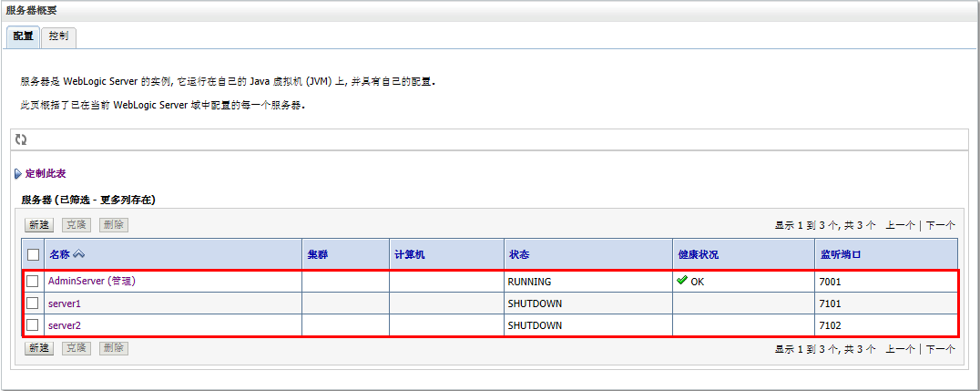Sort by the 状态 column header
Image resolution: width=980 pixels, height=391 pixels.
pos(520,254)
